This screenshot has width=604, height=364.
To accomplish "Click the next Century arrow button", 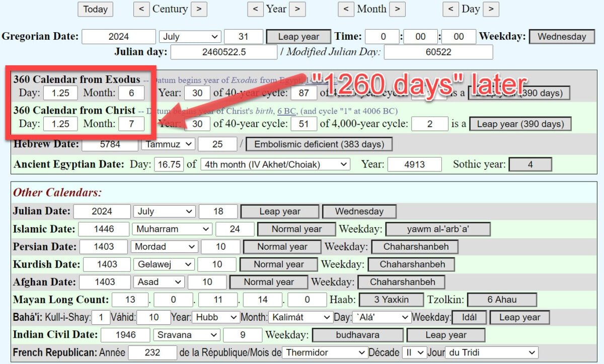I will [x=199, y=9].
